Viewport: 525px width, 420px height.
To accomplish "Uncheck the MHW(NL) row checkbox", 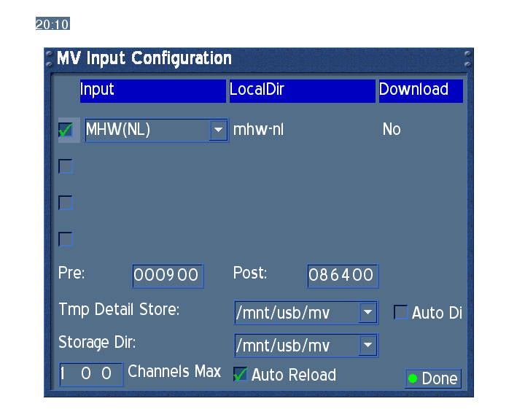I will coord(66,130).
